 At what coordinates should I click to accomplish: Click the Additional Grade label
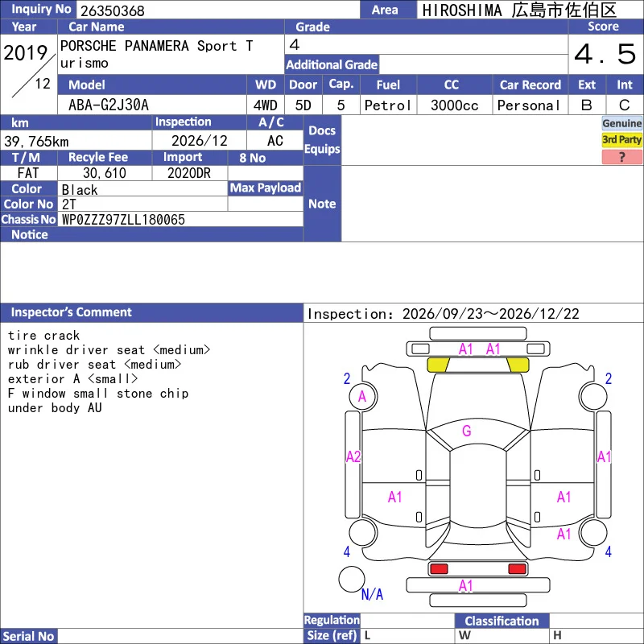click(332, 65)
